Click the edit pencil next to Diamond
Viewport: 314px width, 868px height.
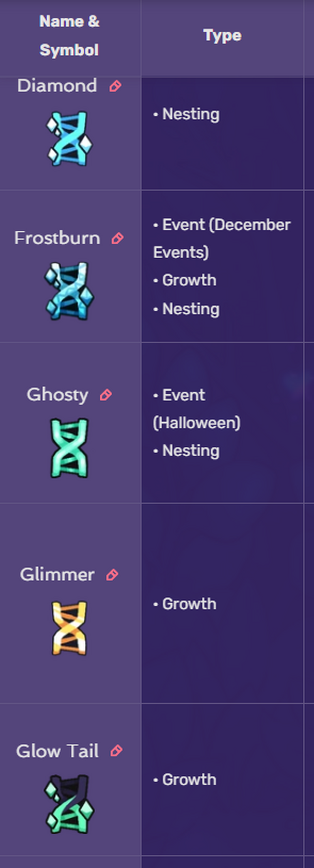tap(115, 86)
